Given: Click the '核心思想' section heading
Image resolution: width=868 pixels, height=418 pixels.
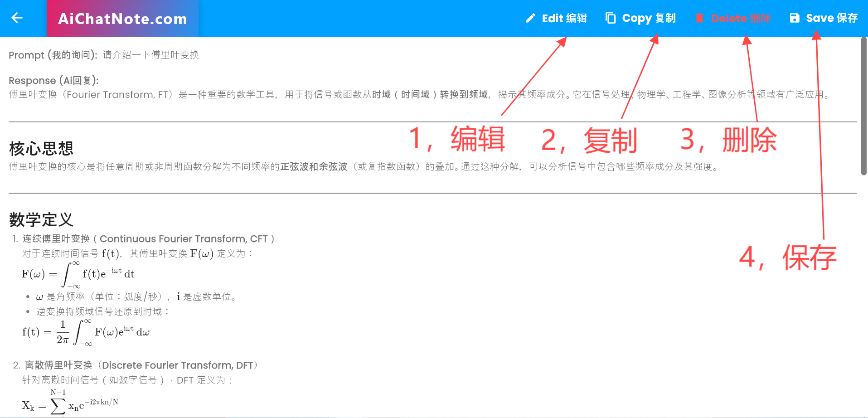Looking at the screenshot, I should click(x=41, y=147).
